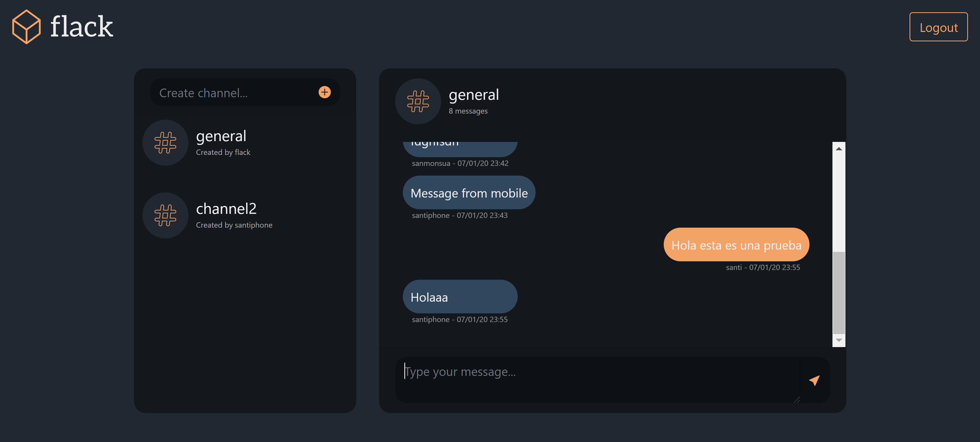
Task: Open channel2 created by santiphone
Action: coord(245,215)
